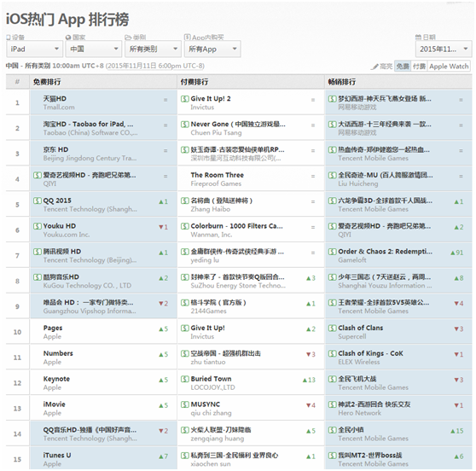
Task: Toggle the 免费 highlight button
Action: coord(403,67)
